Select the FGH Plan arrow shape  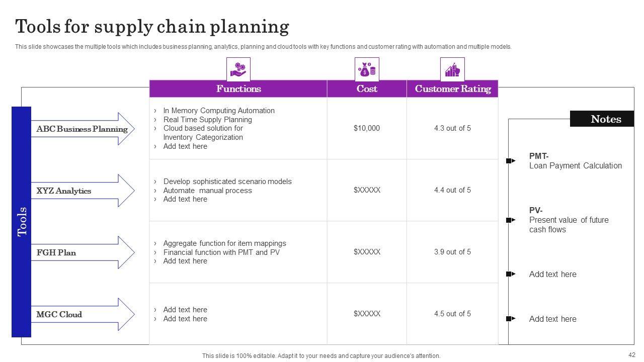pos(83,252)
